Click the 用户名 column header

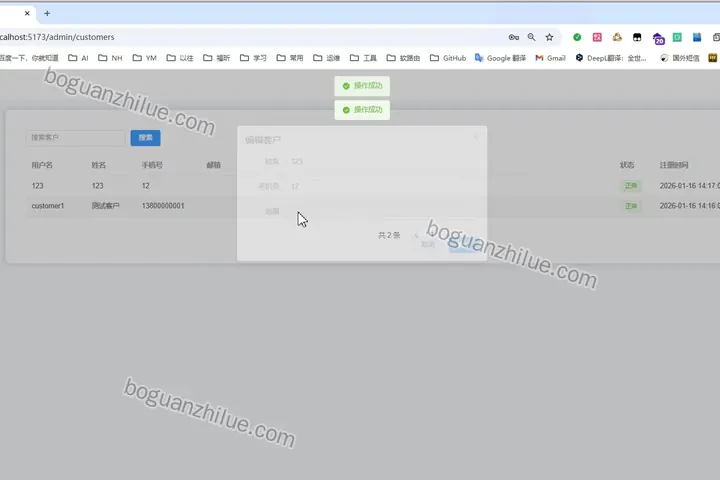click(42, 165)
